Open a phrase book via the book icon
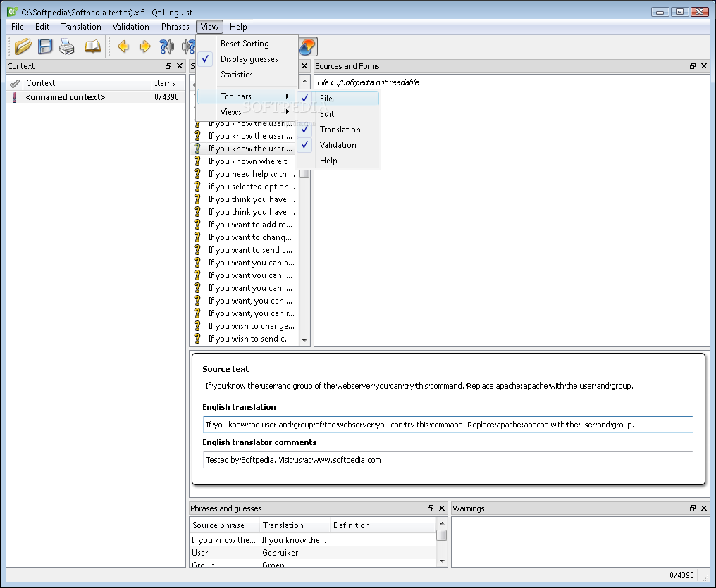This screenshot has width=716, height=588. 93,46
